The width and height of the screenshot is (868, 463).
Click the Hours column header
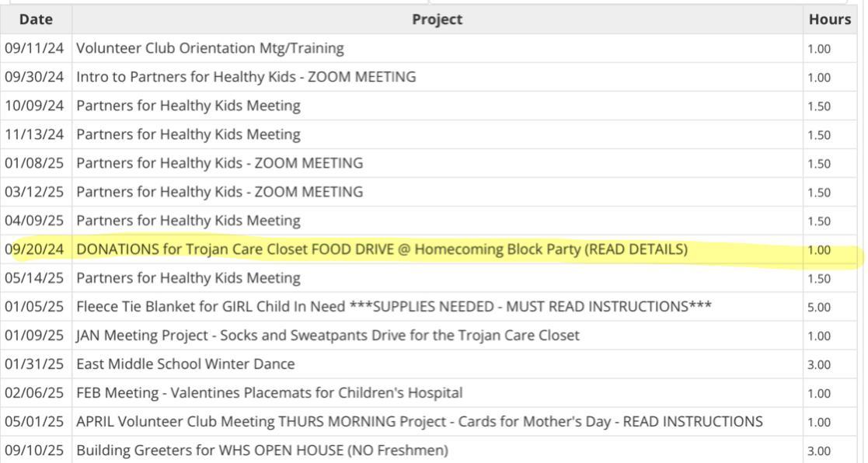tap(829, 19)
